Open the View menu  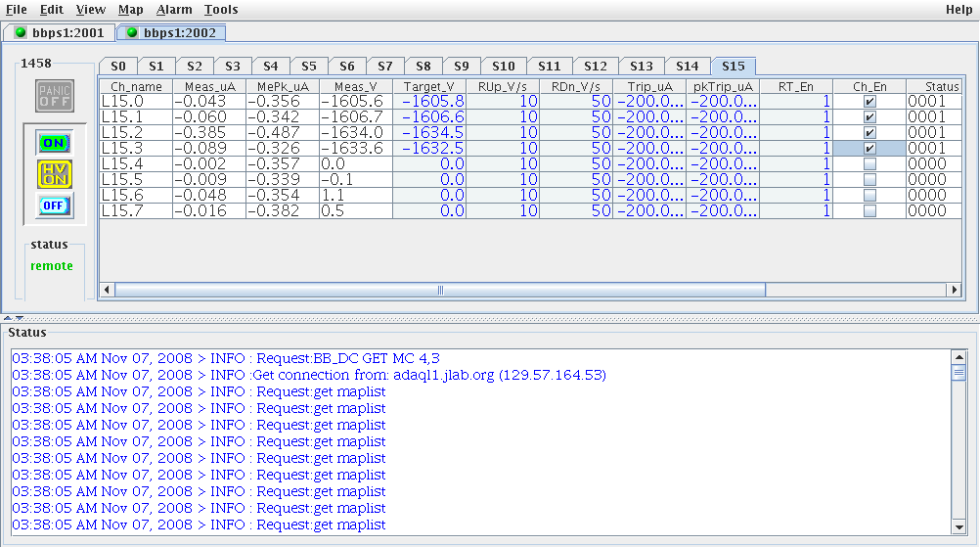91,10
